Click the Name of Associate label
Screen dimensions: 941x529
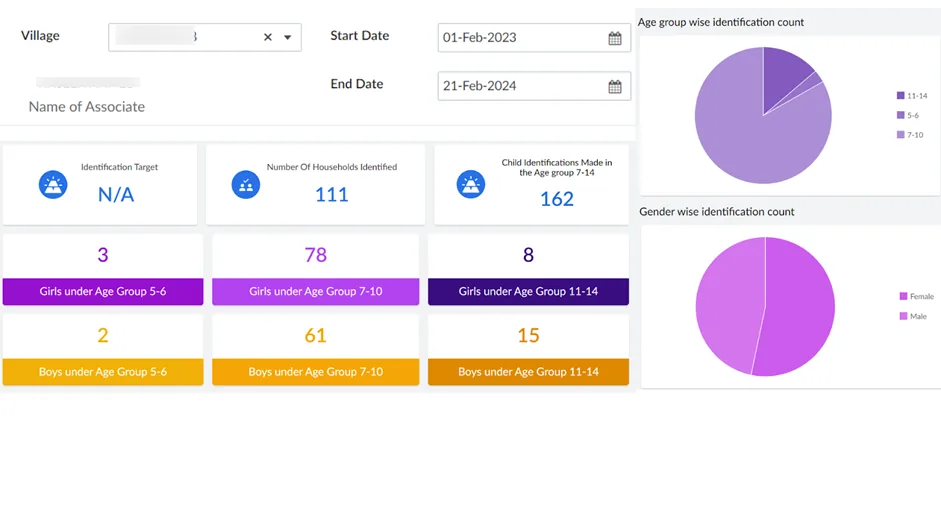pos(86,107)
